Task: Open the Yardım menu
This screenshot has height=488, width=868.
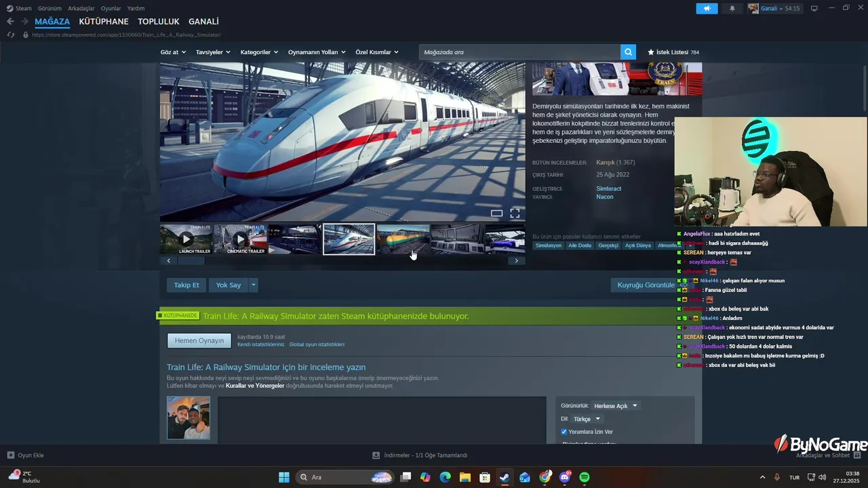Action: 136,8
